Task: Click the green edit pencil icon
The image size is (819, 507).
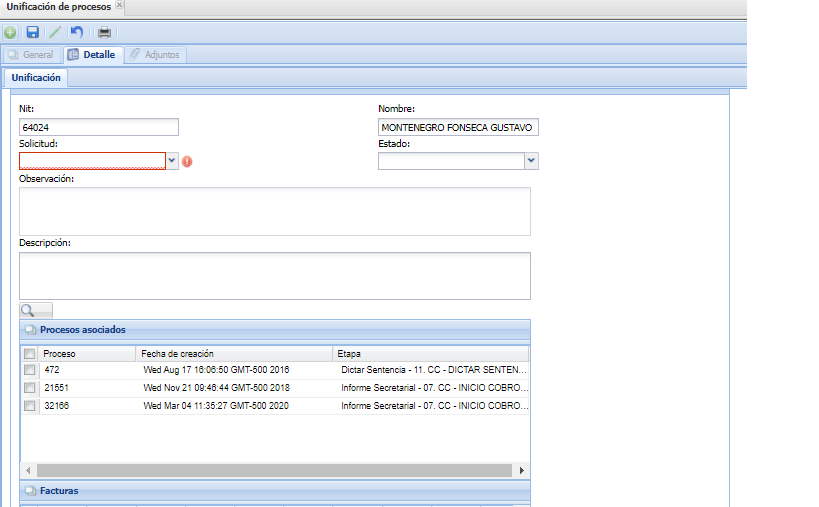Action: (x=55, y=32)
